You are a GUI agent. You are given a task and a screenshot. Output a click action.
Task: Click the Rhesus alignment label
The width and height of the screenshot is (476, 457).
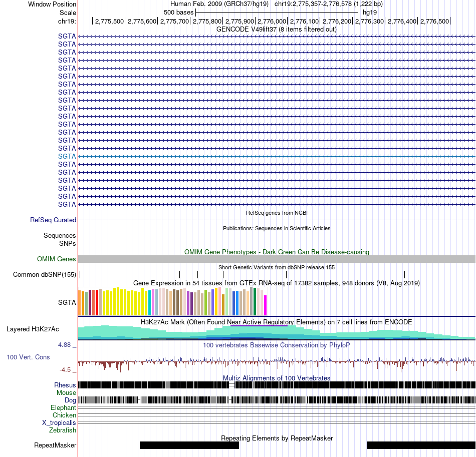(x=65, y=385)
